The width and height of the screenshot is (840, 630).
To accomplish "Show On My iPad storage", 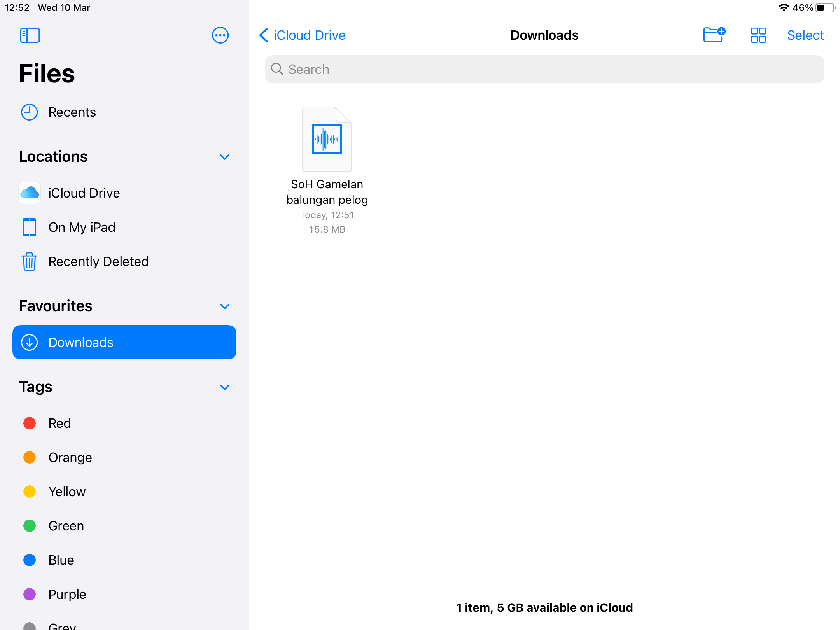I will tap(124, 227).
